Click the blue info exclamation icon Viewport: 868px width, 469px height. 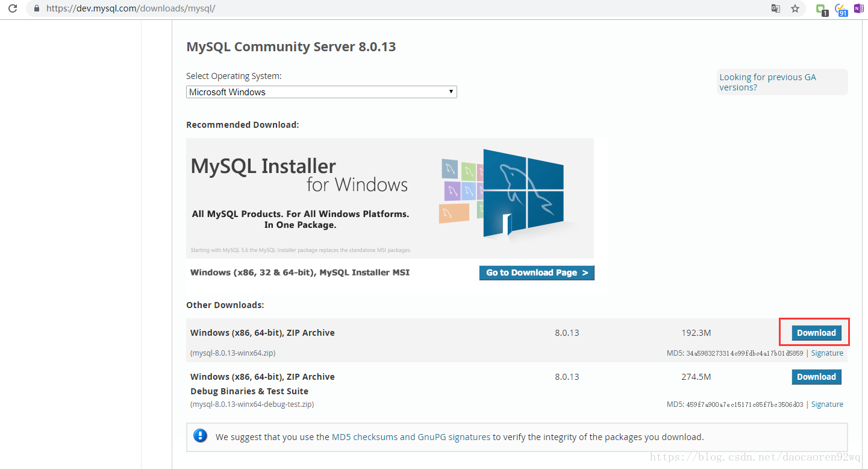point(201,436)
